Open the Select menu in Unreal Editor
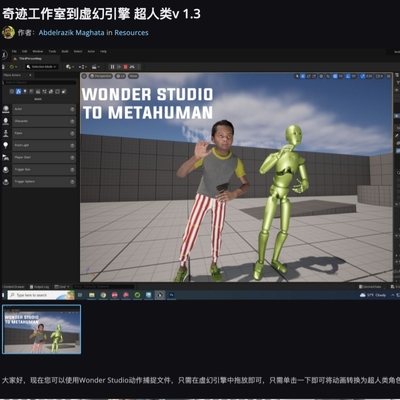Image resolution: width=400 pixels, height=400 pixels. click(78, 51)
